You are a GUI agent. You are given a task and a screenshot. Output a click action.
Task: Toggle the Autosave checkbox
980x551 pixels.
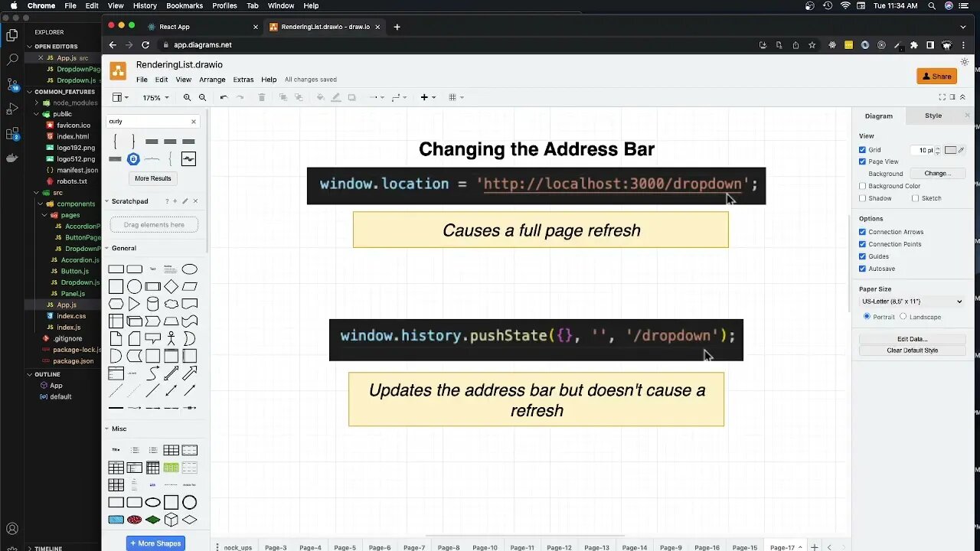[x=863, y=269]
